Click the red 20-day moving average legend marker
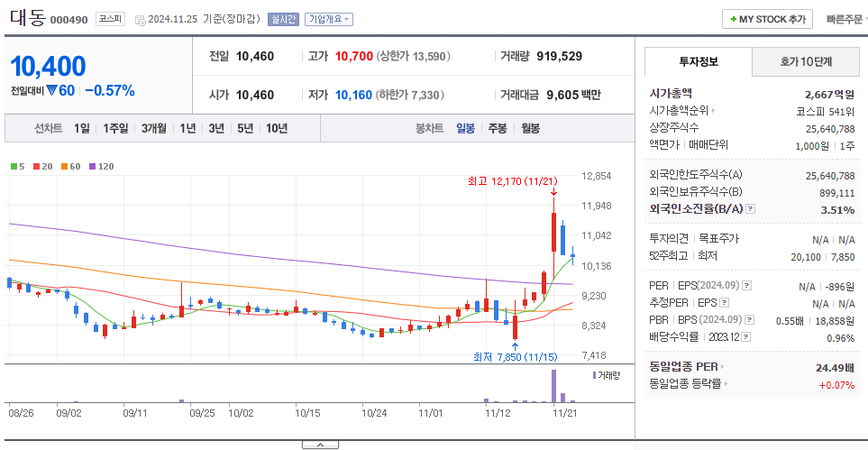Viewport: 868px width, 450px height. tap(36, 166)
